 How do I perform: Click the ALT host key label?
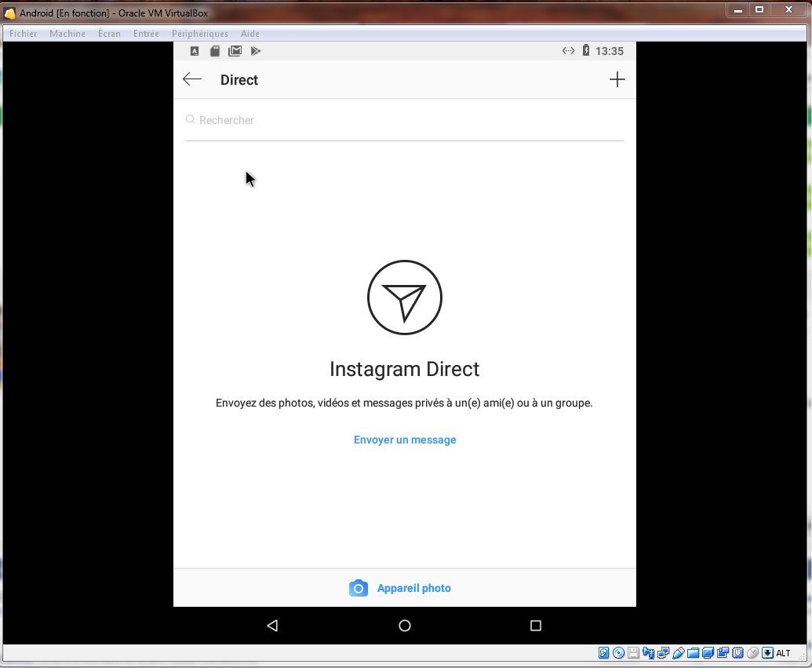pyautogui.click(x=783, y=653)
